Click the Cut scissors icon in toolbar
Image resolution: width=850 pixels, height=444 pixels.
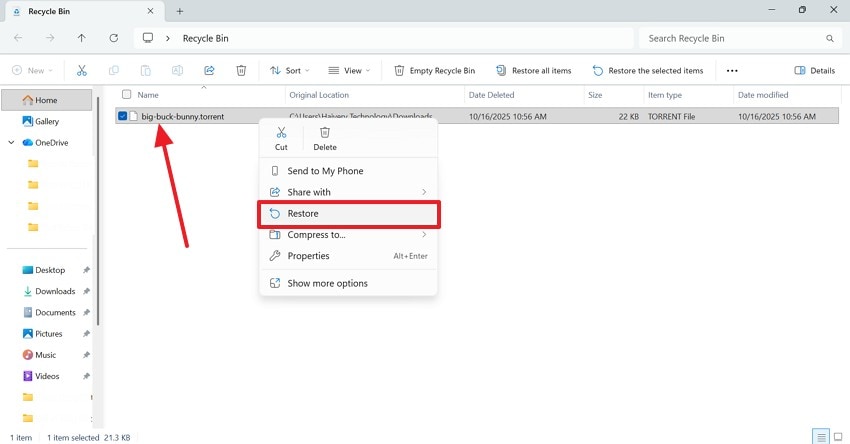(x=81, y=70)
